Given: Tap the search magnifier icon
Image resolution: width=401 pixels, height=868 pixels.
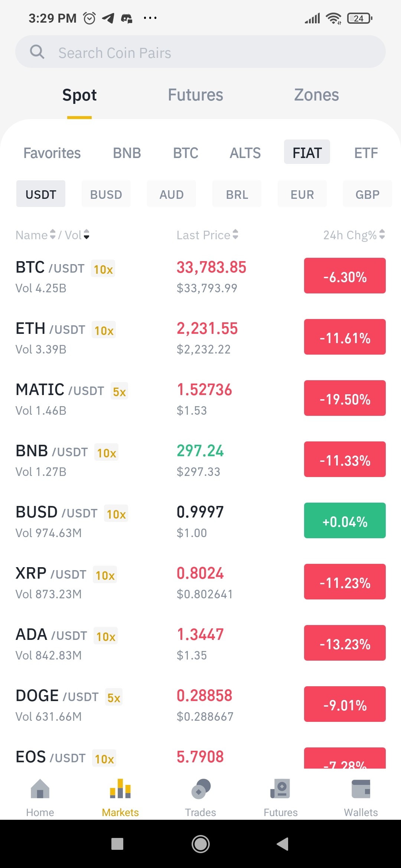Looking at the screenshot, I should (x=37, y=52).
